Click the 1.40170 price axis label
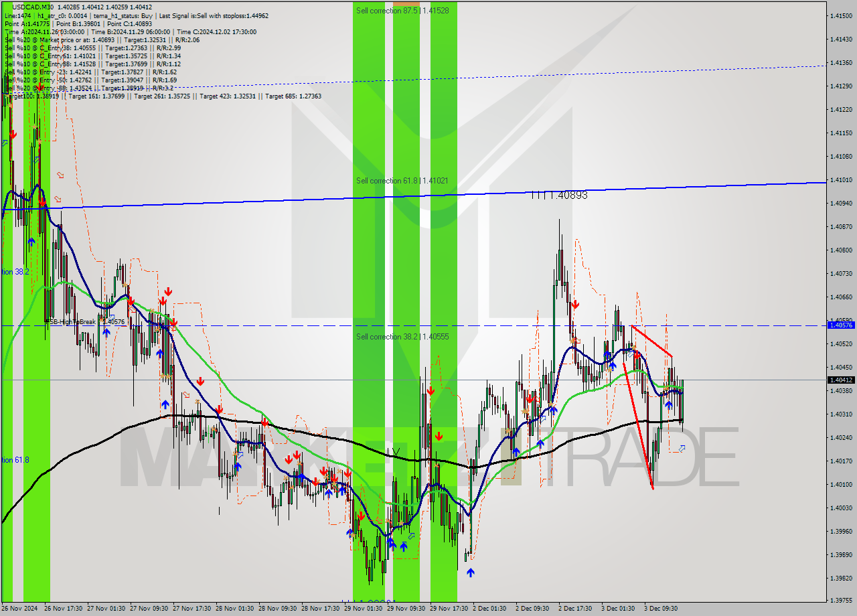This screenshot has height=616, width=857. tap(841, 461)
